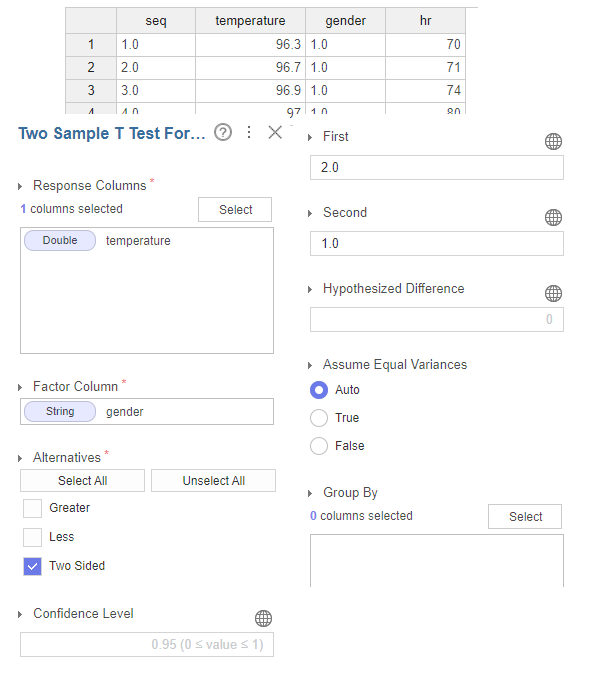The width and height of the screenshot is (592, 678).
Task: Click temperature cell 96.7
Action: 250,67
